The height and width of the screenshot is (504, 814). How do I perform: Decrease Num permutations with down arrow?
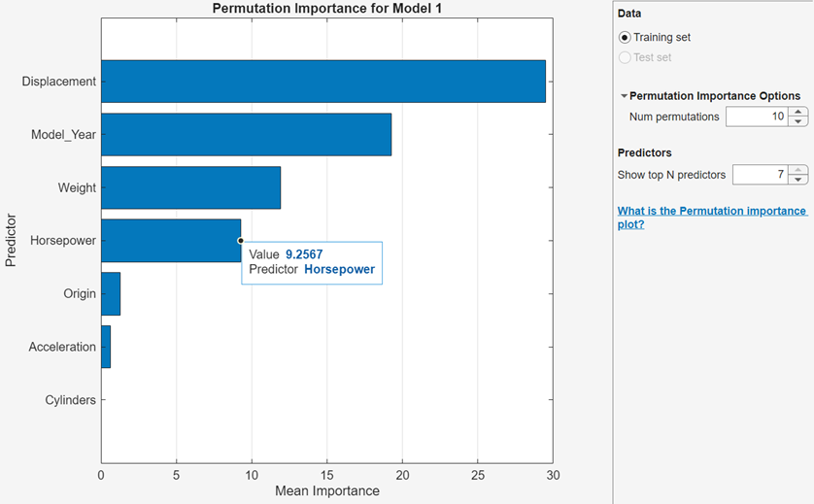pos(798,121)
